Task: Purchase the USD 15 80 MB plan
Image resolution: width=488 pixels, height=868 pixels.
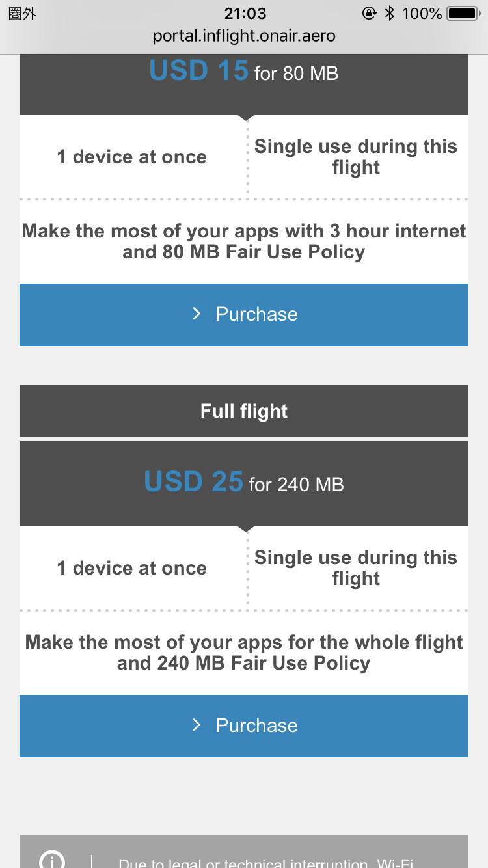Action: coord(244,315)
